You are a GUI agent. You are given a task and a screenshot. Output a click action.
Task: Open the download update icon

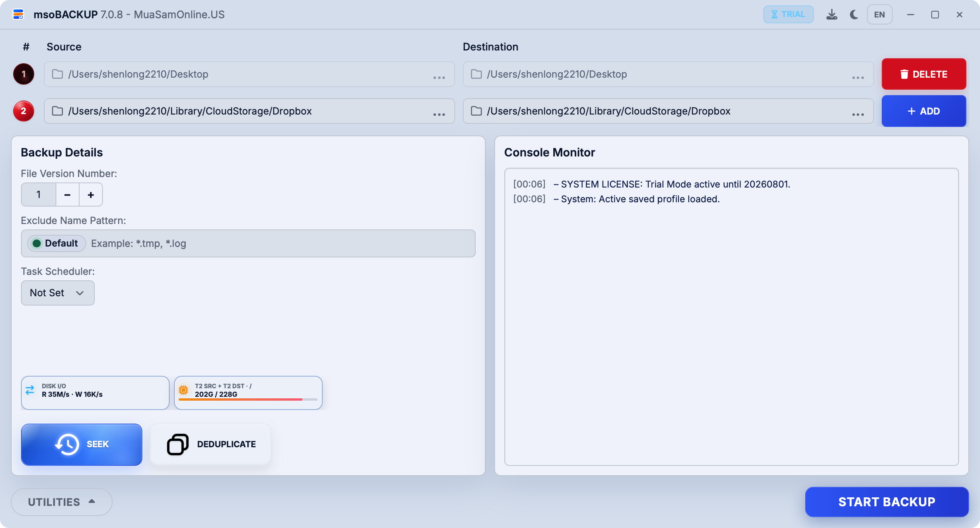(x=832, y=14)
